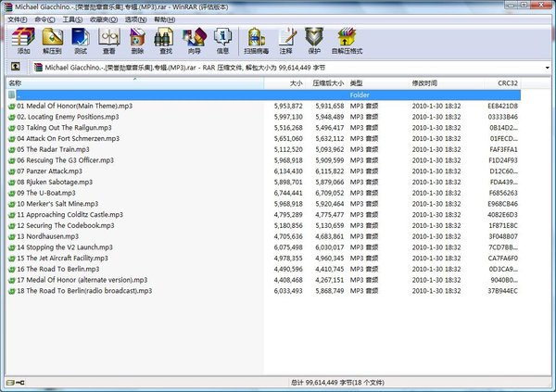Select file 03 Taking Out The Railgun.mp3
Image resolution: width=556 pixels, height=392 pixels.
[64, 128]
